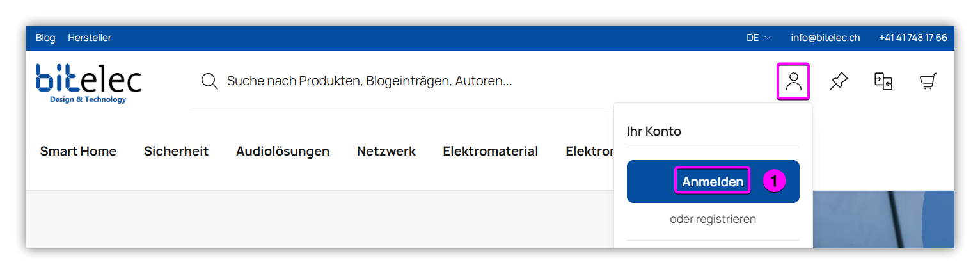Open the product compare icon
980x274 pixels.
(x=883, y=81)
